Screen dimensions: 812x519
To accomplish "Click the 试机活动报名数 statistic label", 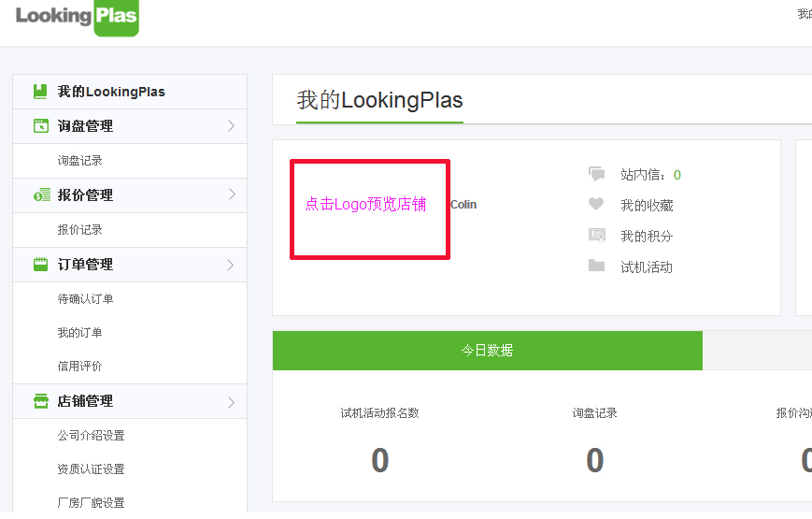I will 379,413.
